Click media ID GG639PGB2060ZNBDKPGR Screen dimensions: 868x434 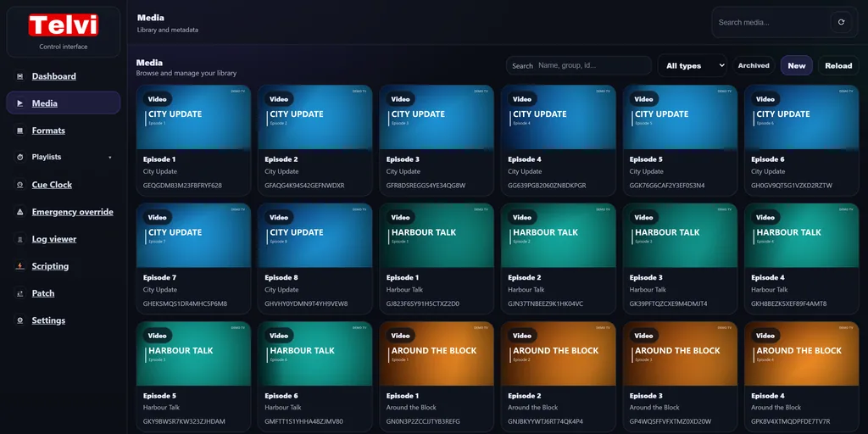click(x=547, y=186)
